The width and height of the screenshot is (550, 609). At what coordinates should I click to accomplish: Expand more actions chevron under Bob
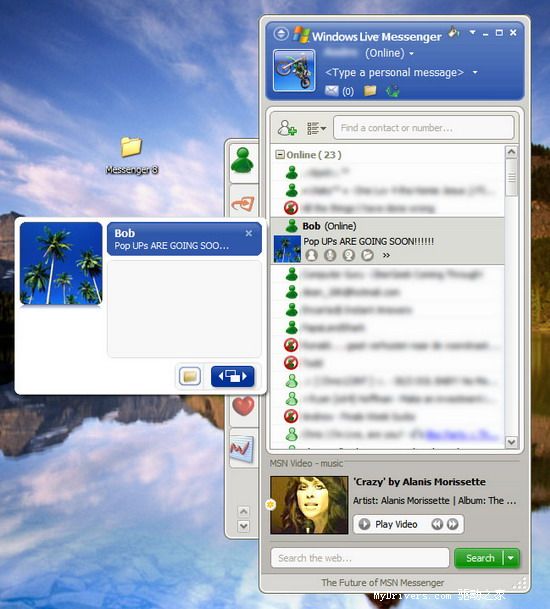(386, 256)
